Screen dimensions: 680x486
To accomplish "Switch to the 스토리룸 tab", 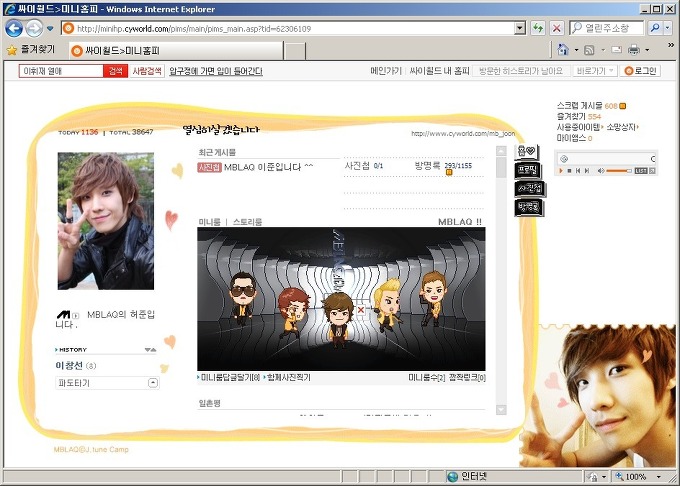I will (x=247, y=222).
